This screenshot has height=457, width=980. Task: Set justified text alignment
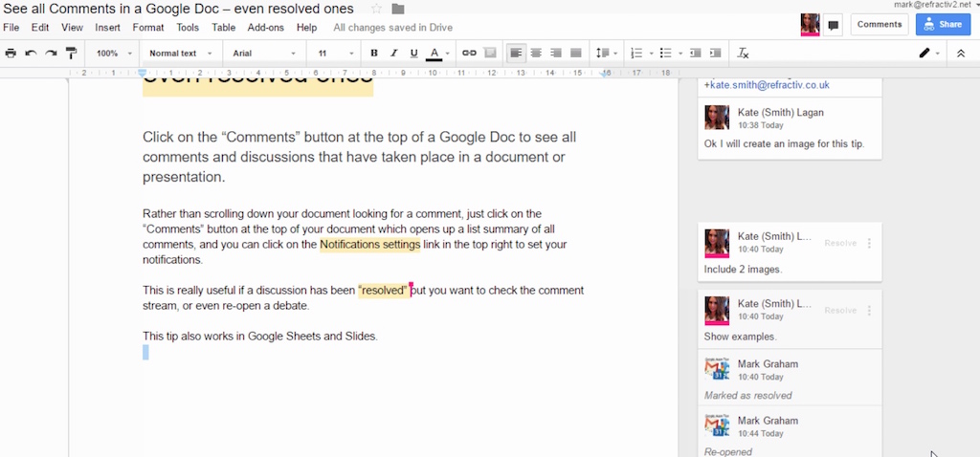click(x=575, y=54)
